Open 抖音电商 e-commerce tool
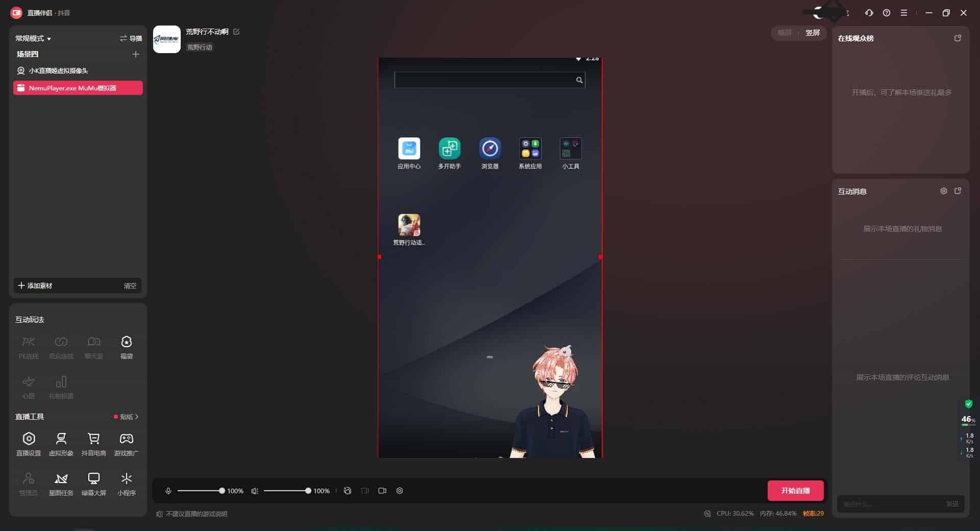980x531 pixels. tap(93, 444)
